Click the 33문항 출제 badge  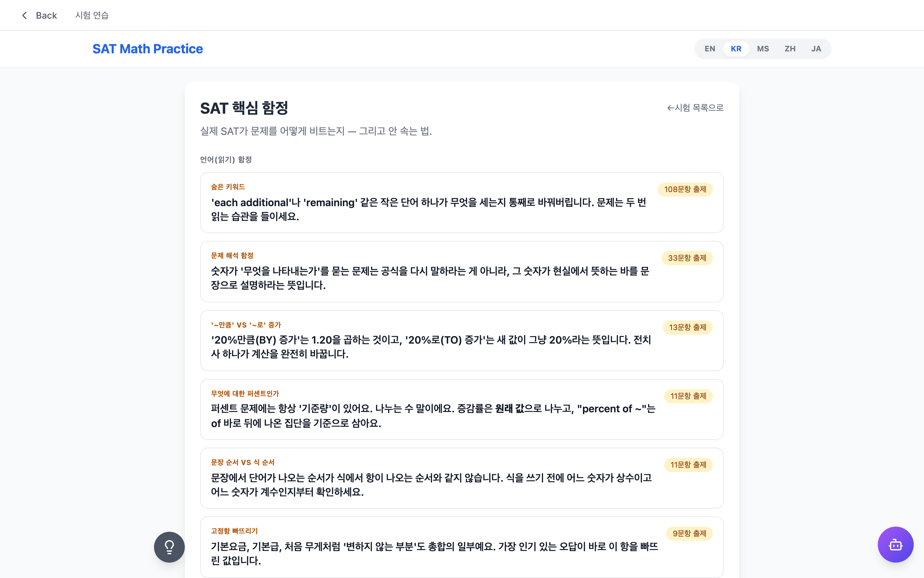687,258
